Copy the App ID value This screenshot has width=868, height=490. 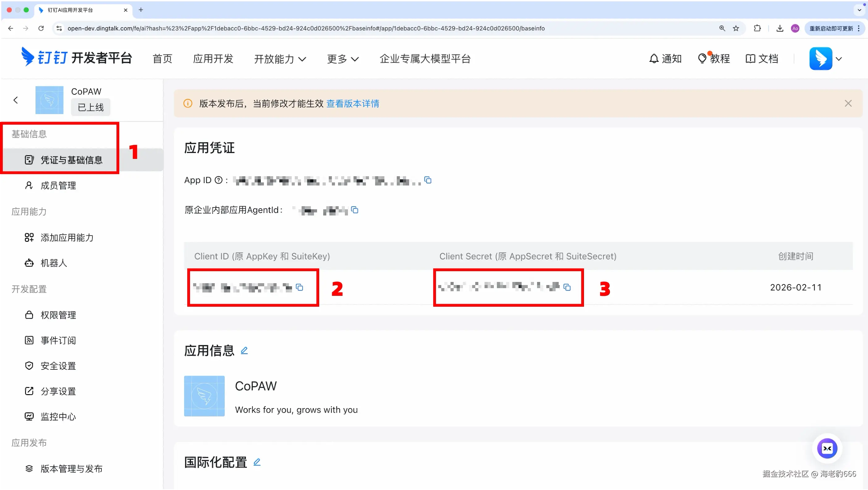[x=428, y=180]
